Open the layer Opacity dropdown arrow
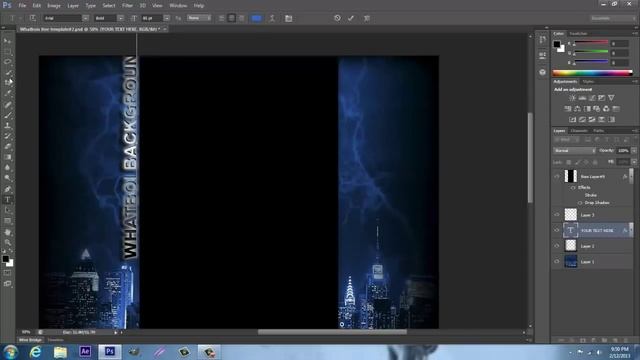 point(633,151)
